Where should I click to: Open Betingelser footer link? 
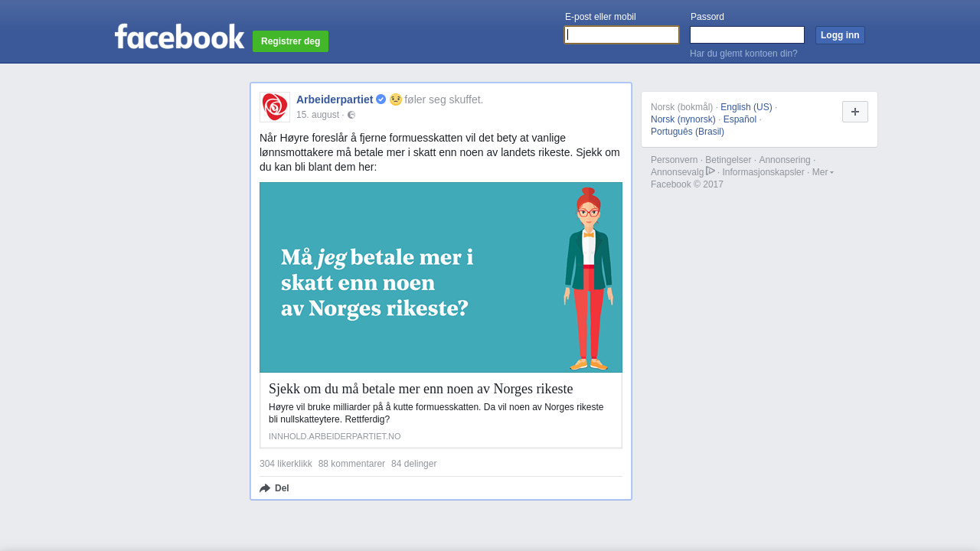[x=728, y=160]
